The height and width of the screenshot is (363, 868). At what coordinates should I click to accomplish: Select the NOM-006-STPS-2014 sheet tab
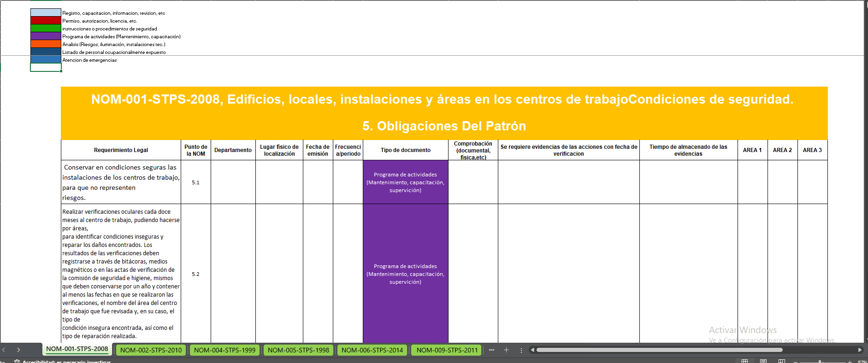372,350
